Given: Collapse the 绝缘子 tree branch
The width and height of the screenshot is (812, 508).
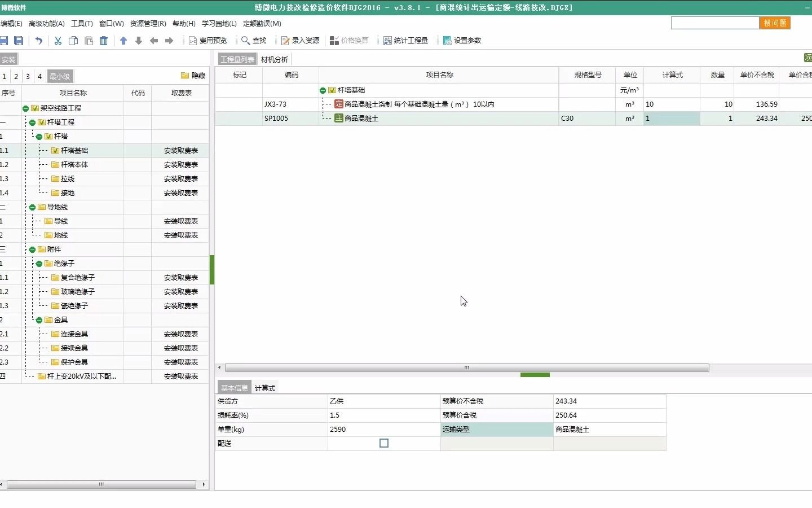Looking at the screenshot, I should (x=38, y=264).
